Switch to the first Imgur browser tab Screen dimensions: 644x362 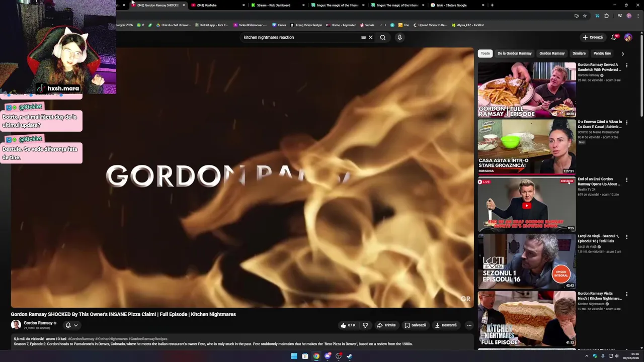tap(338, 5)
